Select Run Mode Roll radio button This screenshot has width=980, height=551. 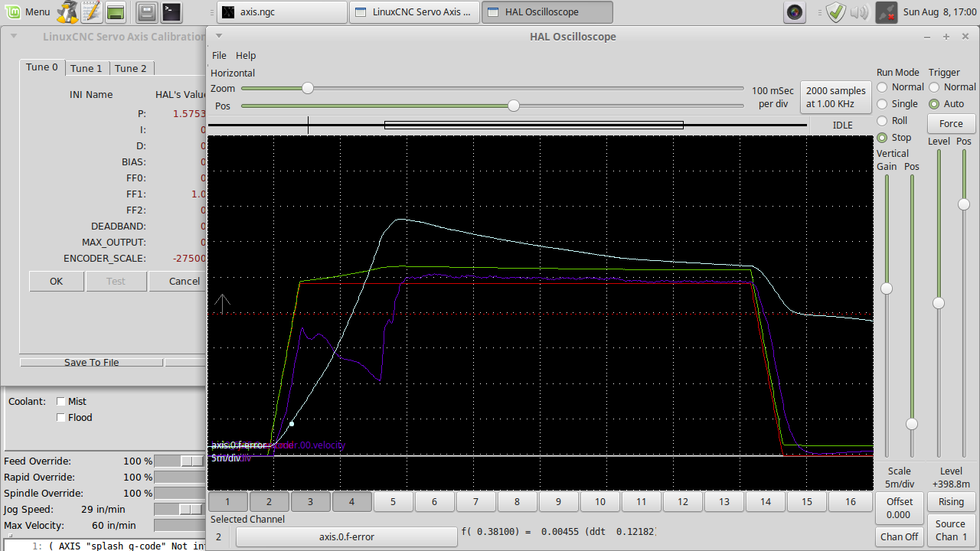pyautogui.click(x=882, y=121)
